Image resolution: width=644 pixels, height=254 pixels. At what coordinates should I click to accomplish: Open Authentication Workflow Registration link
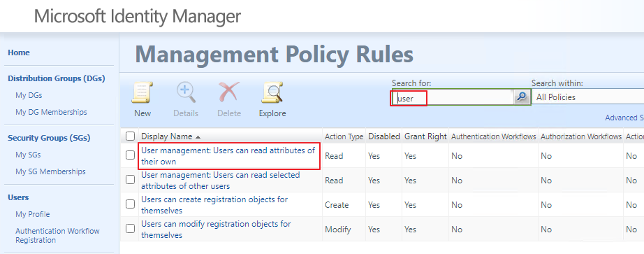(57, 236)
